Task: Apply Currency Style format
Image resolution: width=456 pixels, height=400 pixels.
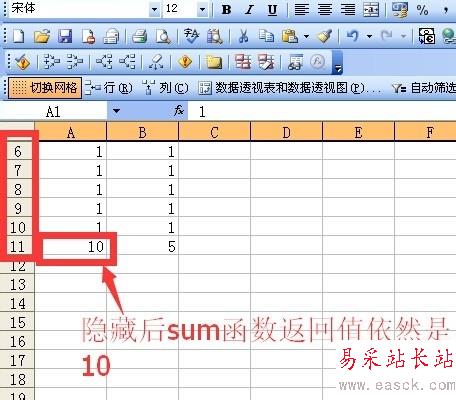Action: (400, 9)
